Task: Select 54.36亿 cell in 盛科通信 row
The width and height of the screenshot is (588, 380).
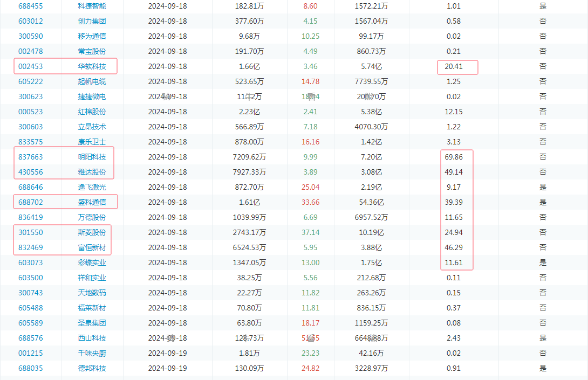Action: click(371, 202)
